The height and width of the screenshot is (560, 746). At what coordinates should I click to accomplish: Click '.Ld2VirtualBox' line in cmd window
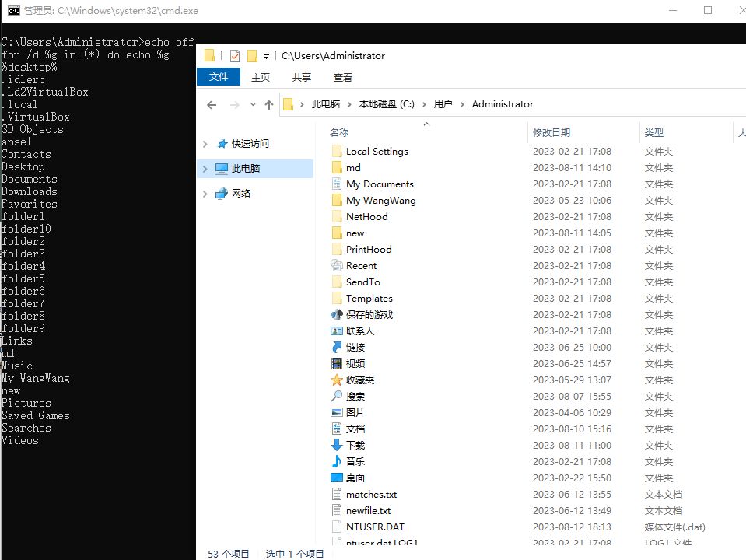(x=44, y=92)
